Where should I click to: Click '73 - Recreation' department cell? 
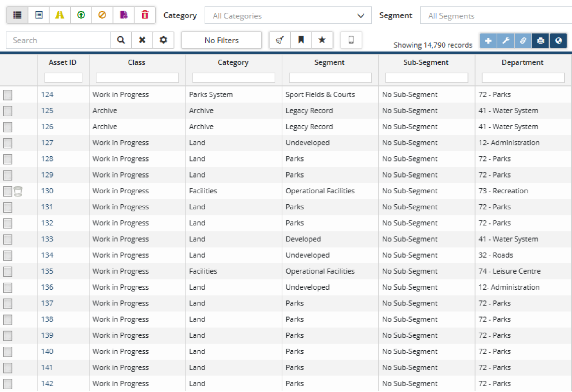[503, 191]
